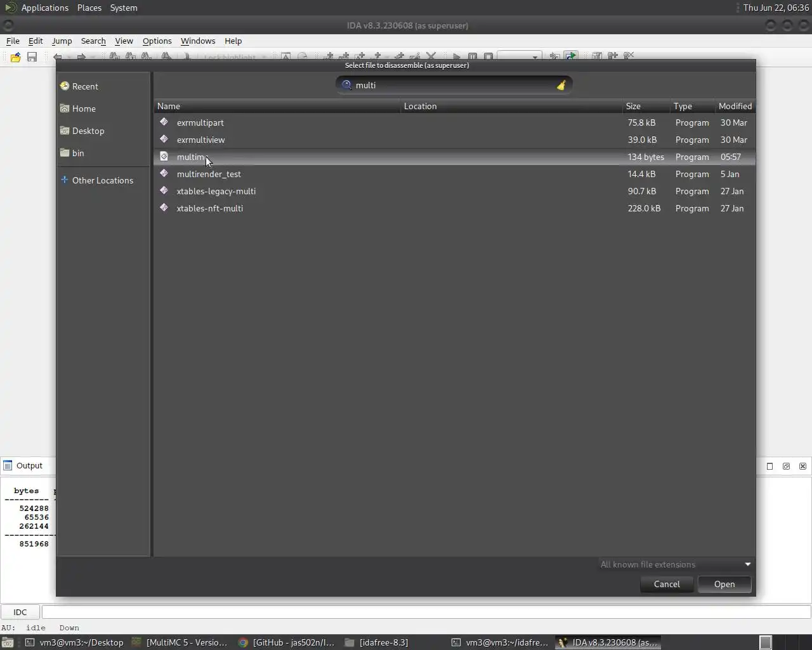This screenshot has width=812, height=650.
Task: Click the Output panel float icon
Action: tap(769, 466)
